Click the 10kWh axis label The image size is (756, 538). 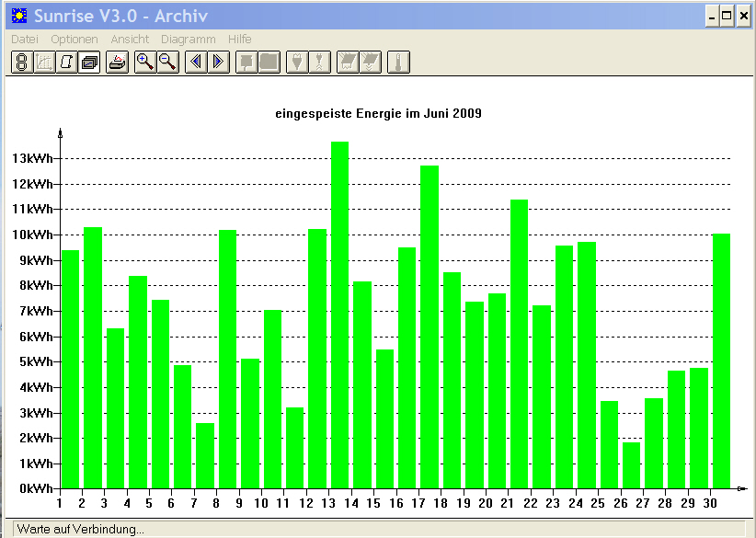point(32,235)
